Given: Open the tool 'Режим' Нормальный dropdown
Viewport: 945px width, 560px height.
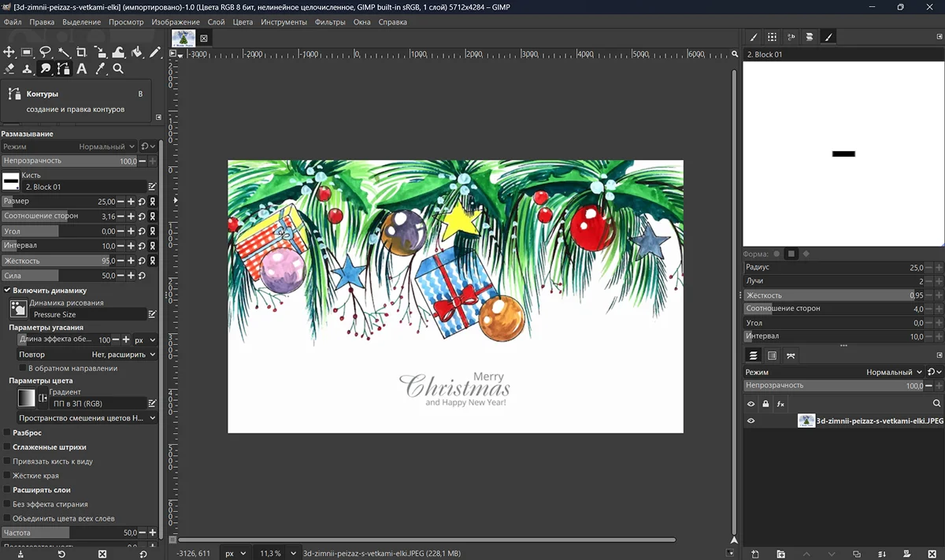Looking at the screenshot, I should 102,146.
